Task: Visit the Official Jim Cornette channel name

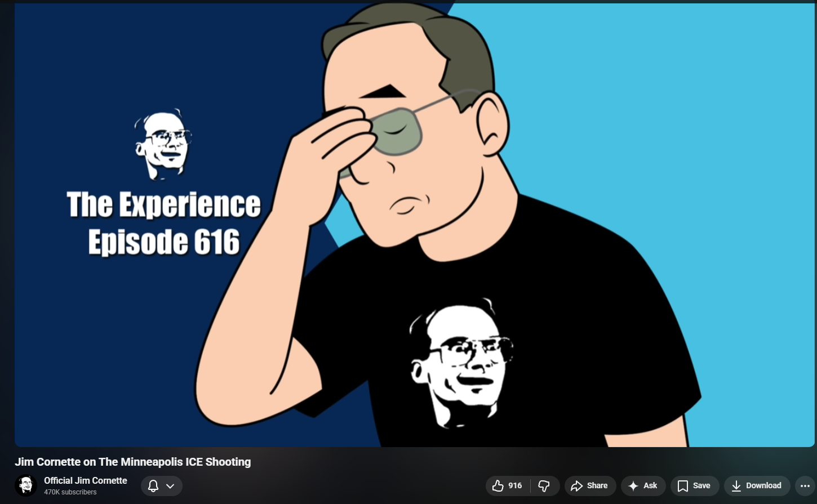Action: coord(86,480)
